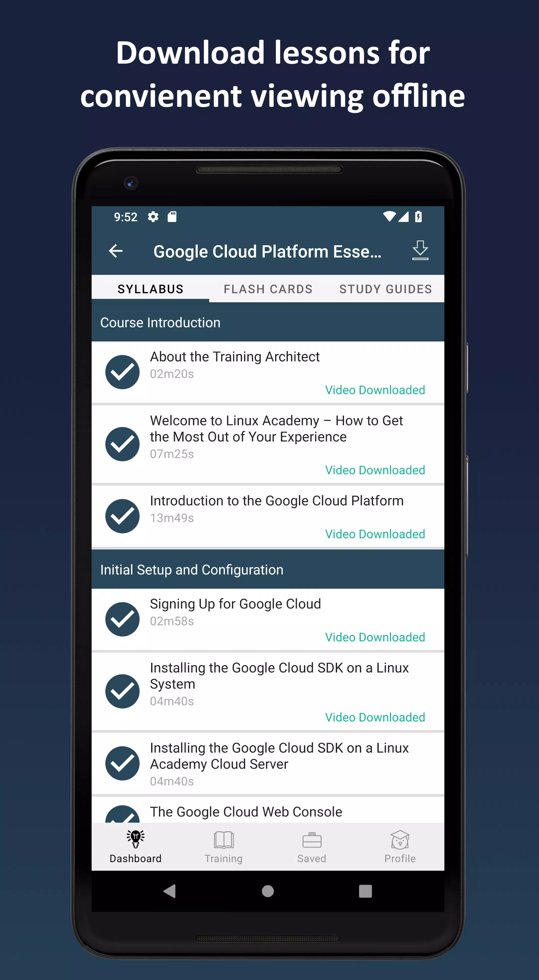The image size is (539, 980).
Task: Select the Dashboard label in bottom navigation
Action: pos(136,859)
